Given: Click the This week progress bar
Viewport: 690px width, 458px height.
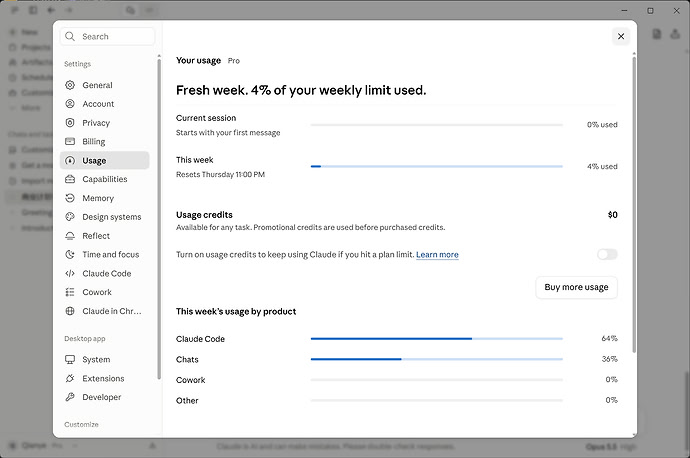Looking at the screenshot, I should click(437, 166).
